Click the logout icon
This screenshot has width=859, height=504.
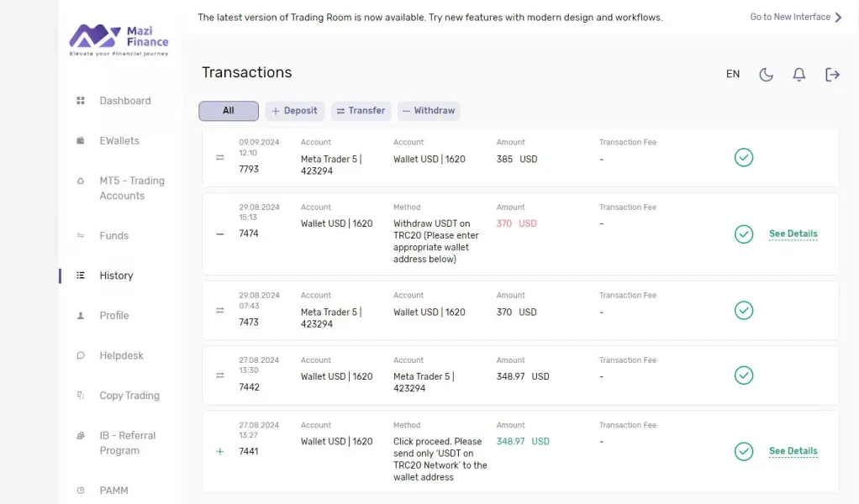click(832, 75)
